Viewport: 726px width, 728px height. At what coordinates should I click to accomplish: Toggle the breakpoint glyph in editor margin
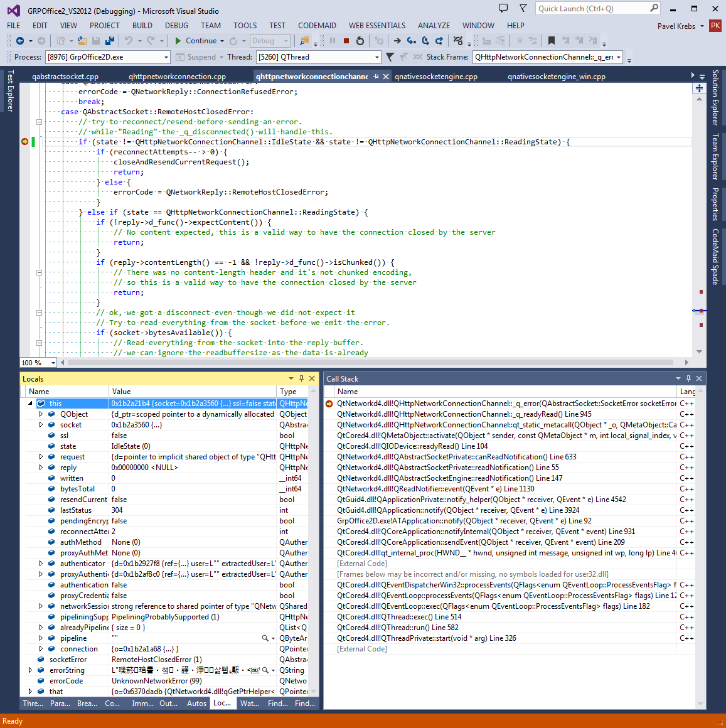(x=24, y=142)
